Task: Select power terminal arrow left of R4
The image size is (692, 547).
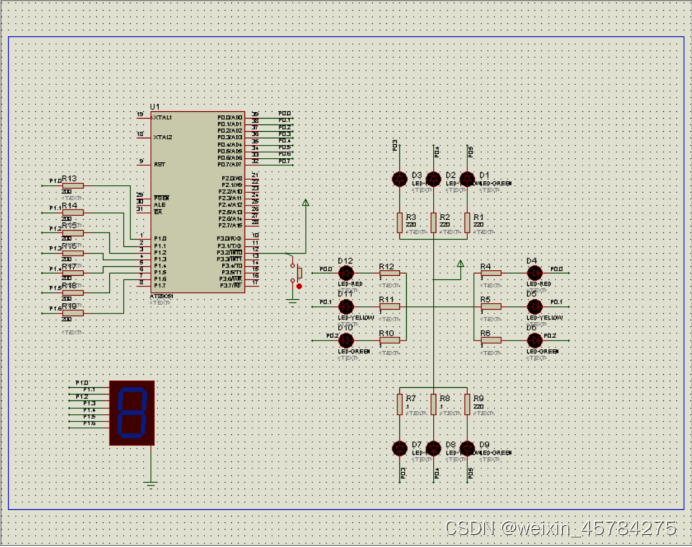Action: tap(460, 264)
